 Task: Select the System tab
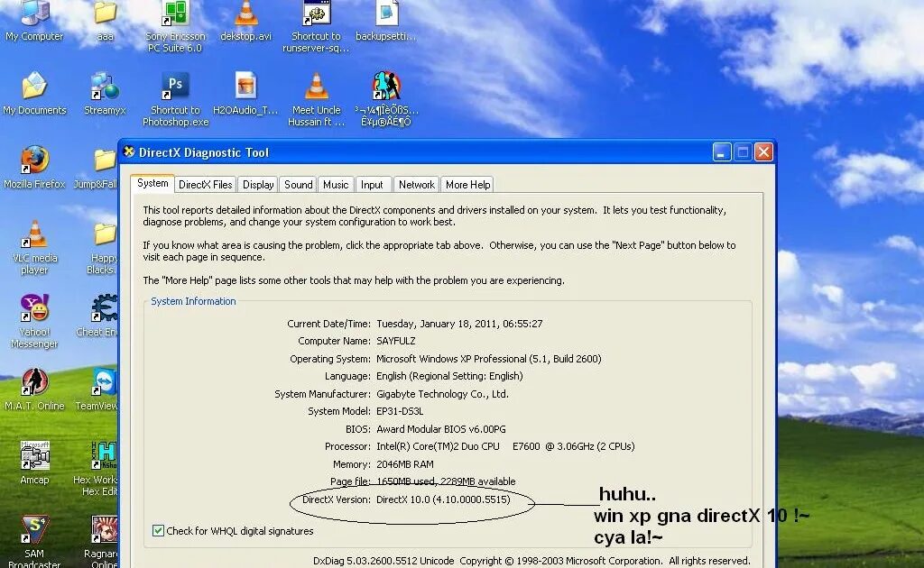[152, 184]
